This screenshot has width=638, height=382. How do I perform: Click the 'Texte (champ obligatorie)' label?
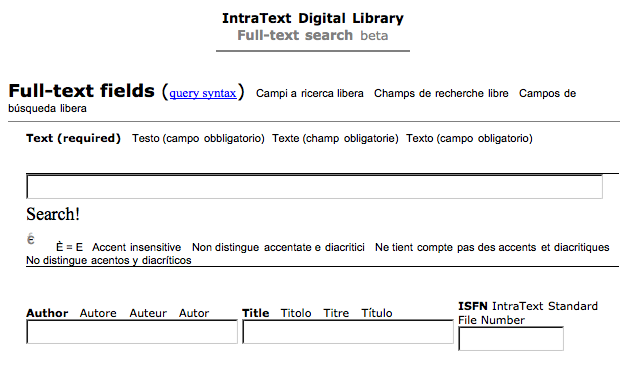point(335,138)
